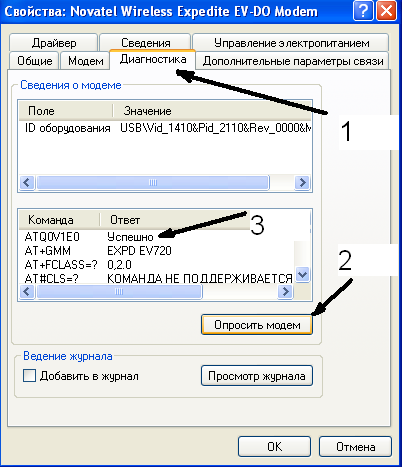Click the Команда column header
Screen dimensions: 402x467
click(x=59, y=220)
